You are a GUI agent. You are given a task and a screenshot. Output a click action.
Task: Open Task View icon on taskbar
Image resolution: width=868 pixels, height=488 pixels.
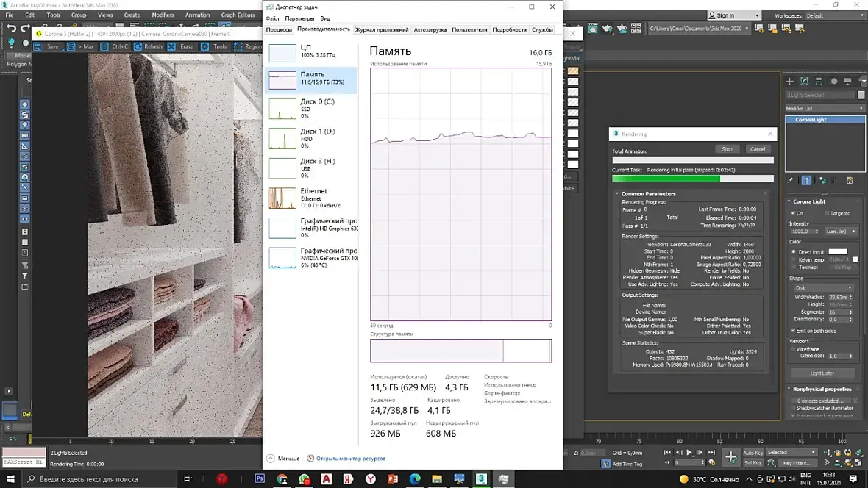pyautogui.click(x=188, y=478)
